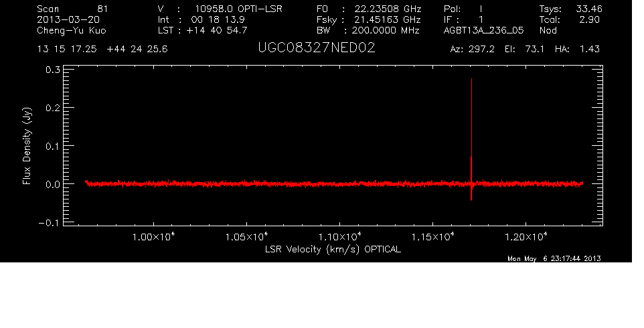The width and height of the screenshot is (644, 328).
Task: Click the LSR Velocity (km/s) OPTICAL label
Action: point(333,250)
